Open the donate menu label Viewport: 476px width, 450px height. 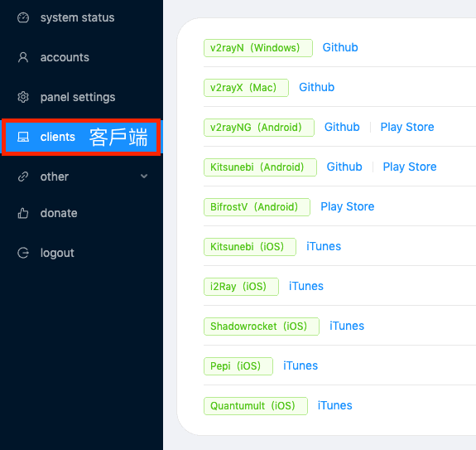59,213
